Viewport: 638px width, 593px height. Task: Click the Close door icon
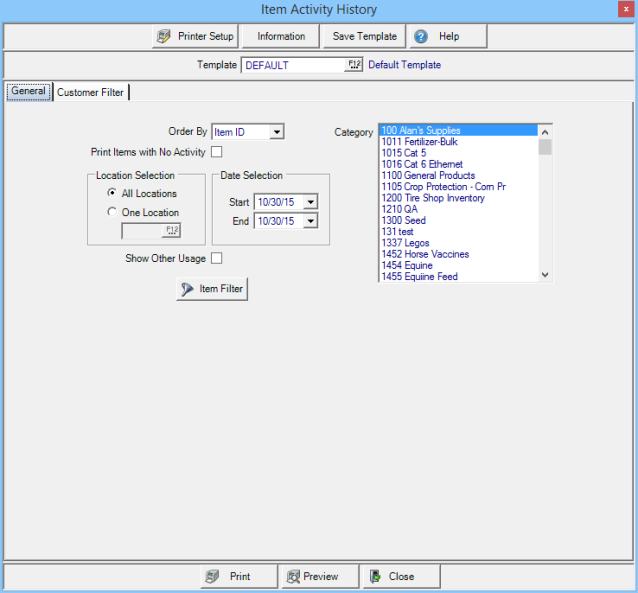[374, 577]
